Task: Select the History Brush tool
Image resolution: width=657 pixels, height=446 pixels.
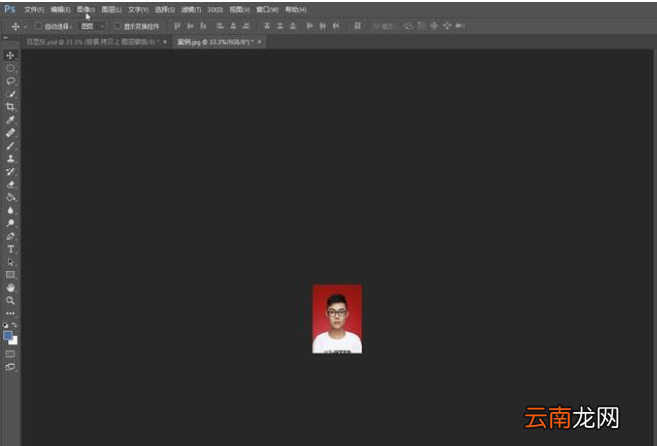Action: point(10,171)
